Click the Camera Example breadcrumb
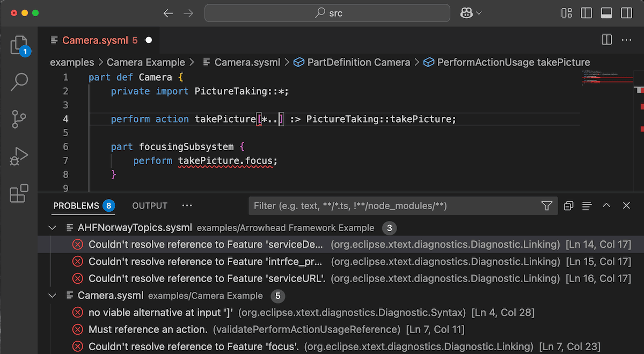The height and width of the screenshot is (354, 644). pos(146,62)
